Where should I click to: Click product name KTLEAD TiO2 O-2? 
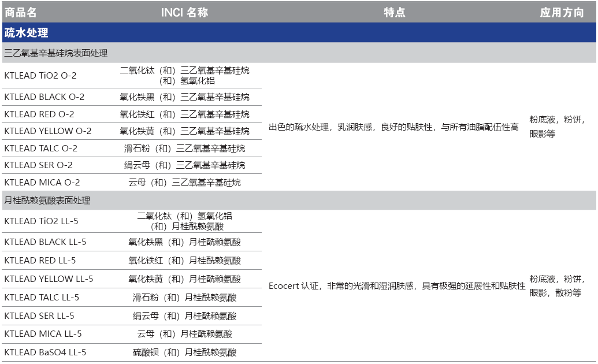(x=40, y=76)
